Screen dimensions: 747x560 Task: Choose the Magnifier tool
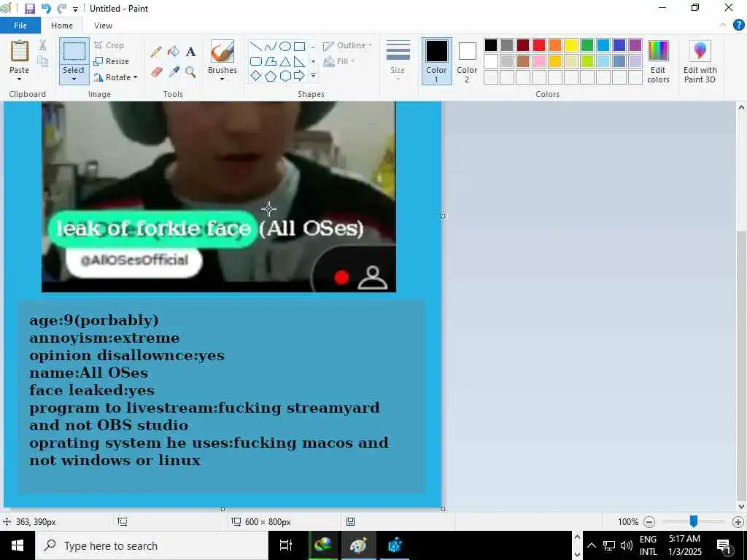(190, 72)
